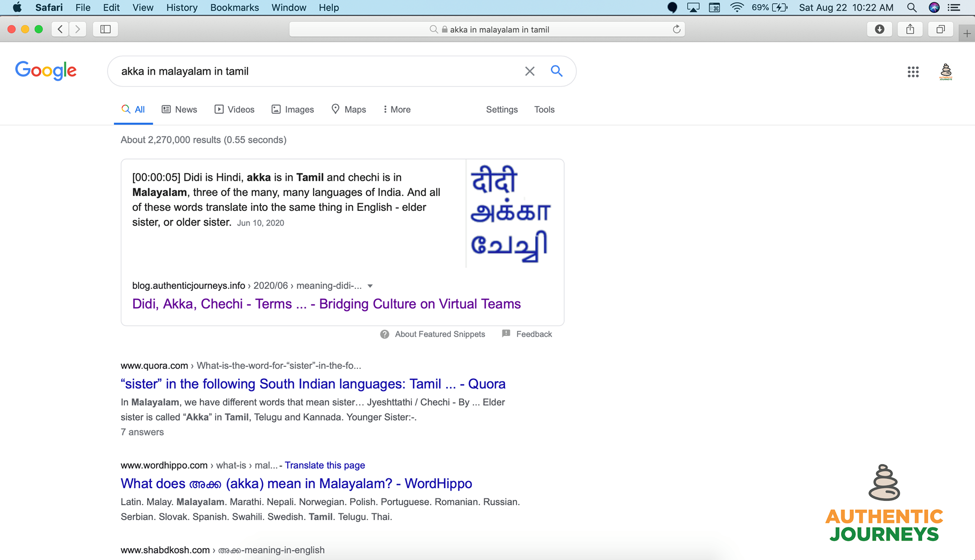Open the Safari share button
The width and height of the screenshot is (975, 560).
coord(910,29)
